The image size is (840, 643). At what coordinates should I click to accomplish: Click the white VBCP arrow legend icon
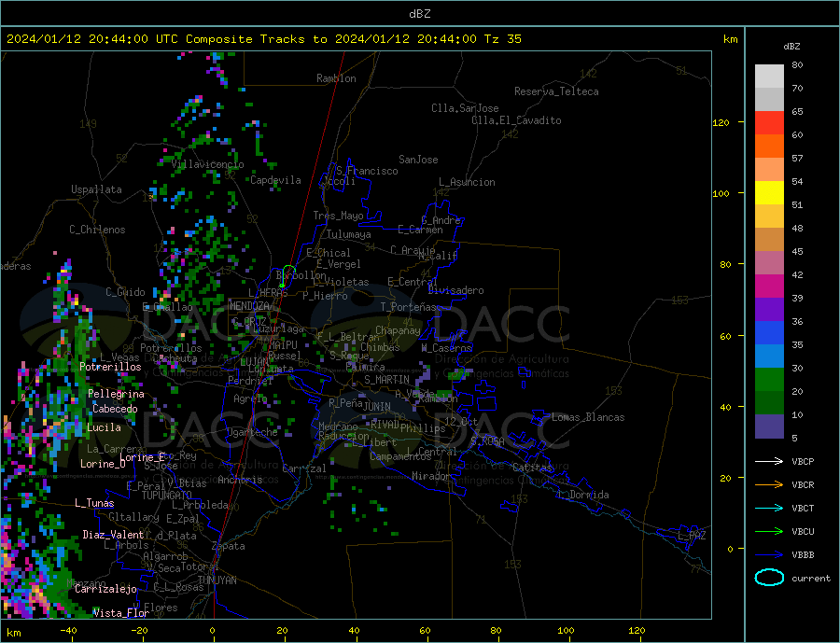[x=769, y=461]
